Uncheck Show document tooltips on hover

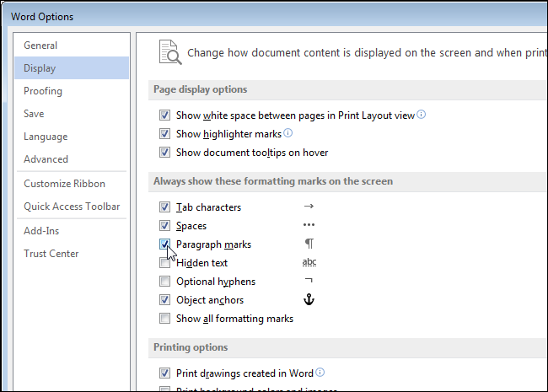click(164, 153)
